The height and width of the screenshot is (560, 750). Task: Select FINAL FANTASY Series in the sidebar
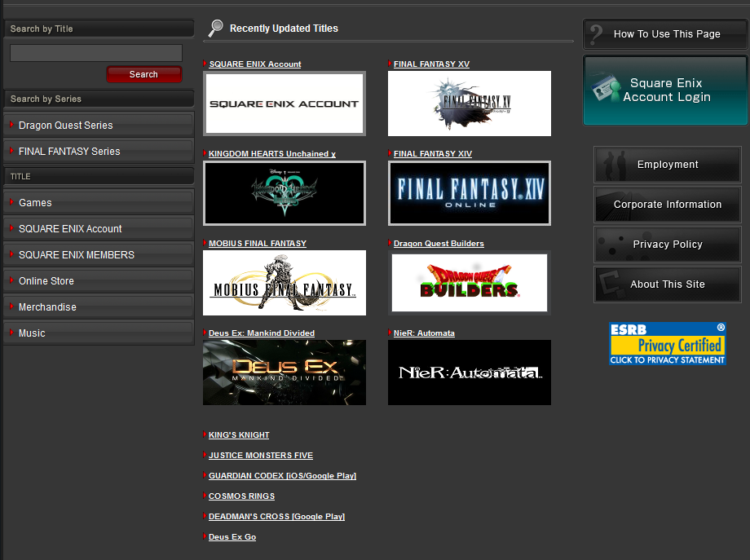tap(99, 152)
